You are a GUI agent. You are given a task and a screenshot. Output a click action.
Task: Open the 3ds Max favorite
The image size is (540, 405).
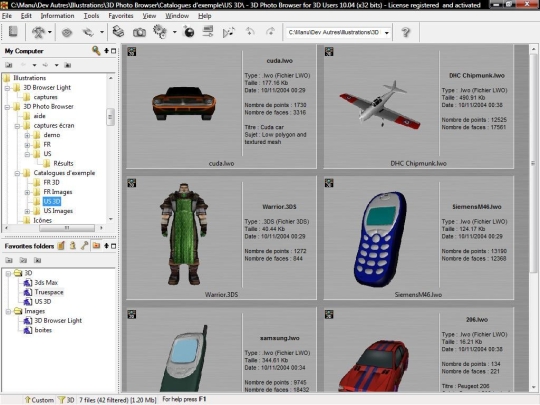pos(46,282)
